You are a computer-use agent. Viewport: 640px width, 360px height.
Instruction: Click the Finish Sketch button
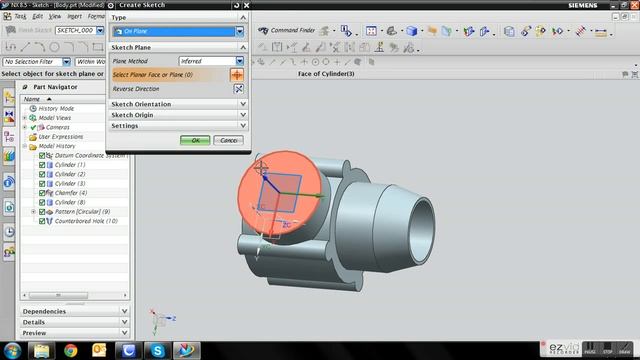point(29,30)
